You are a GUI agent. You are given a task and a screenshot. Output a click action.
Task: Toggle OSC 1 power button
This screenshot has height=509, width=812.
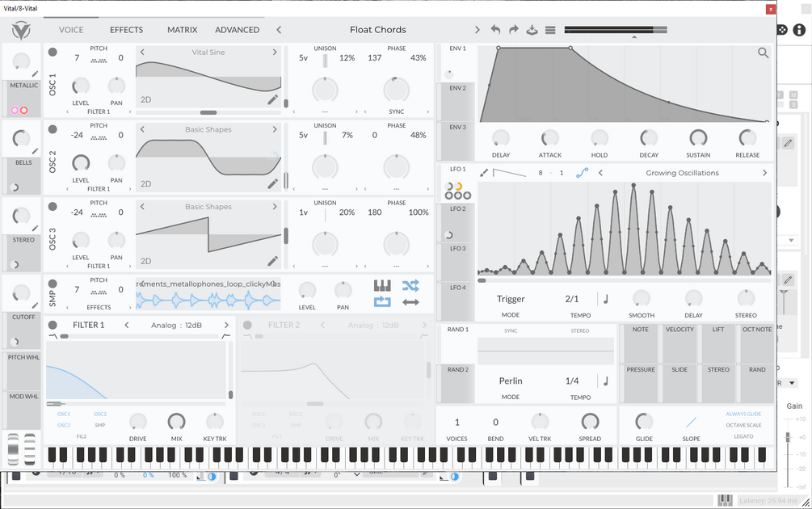[x=53, y=52]
